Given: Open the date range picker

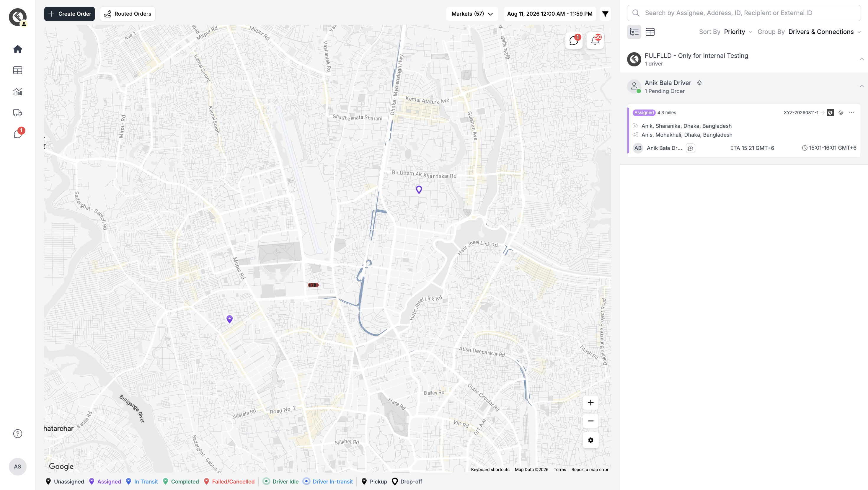Looking at the screenshot, I should (x=549, y=14).
